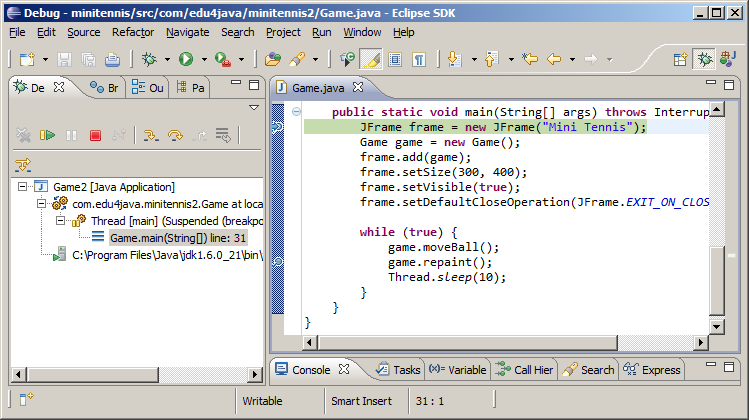Click the Open Perspective icon
This screenshot has height=420, width=749.
tap(680, 59)
